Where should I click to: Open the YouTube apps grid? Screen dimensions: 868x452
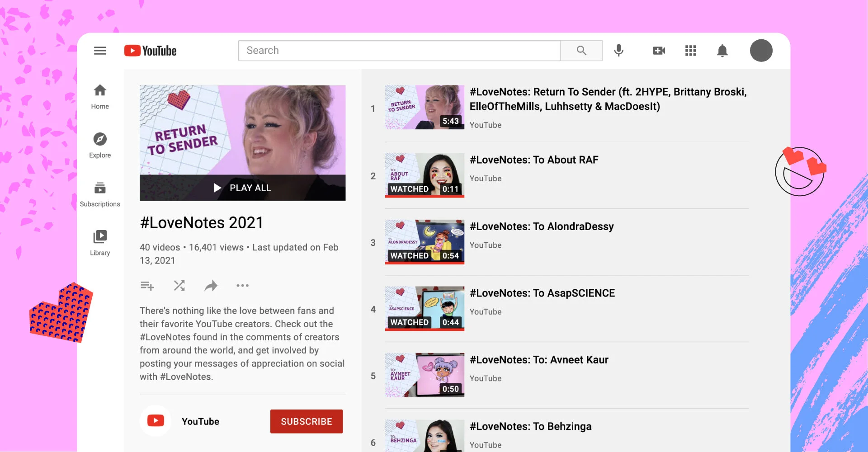(690, 51)
